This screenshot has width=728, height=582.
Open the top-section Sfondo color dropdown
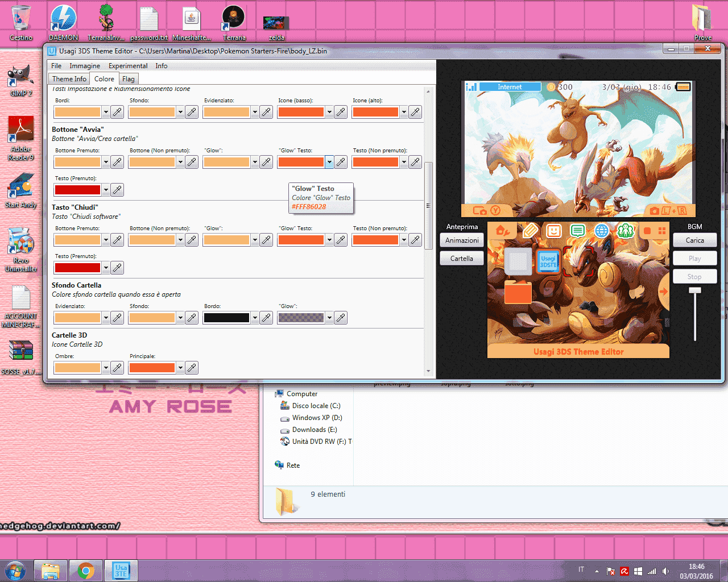click(180, 112)
